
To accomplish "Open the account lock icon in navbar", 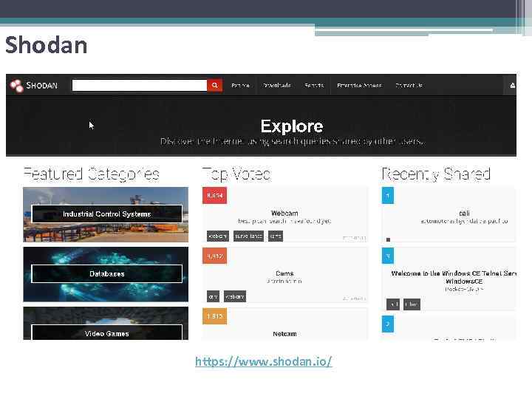I will point(512,86).
